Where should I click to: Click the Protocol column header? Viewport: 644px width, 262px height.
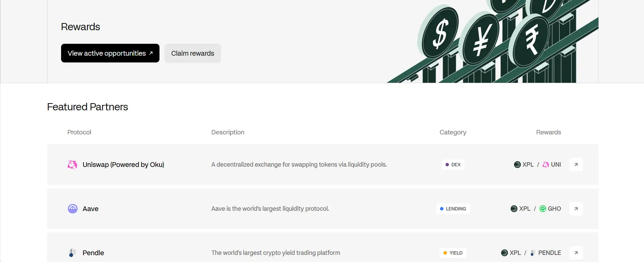coord(79,132)
